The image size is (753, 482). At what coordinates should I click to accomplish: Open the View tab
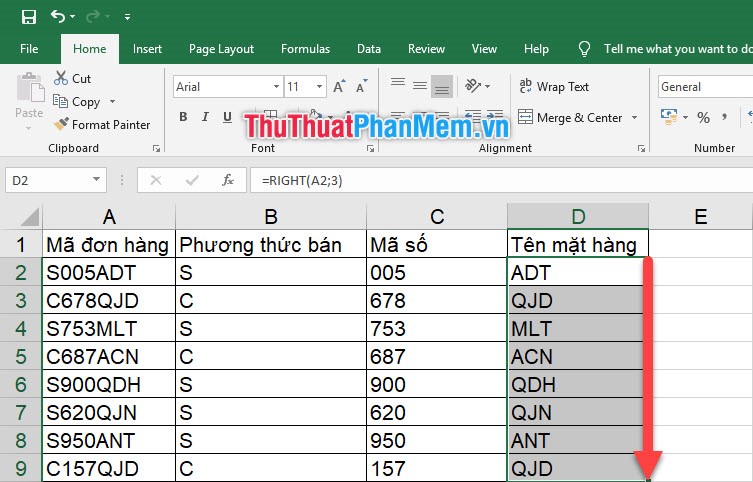[484, 49]
